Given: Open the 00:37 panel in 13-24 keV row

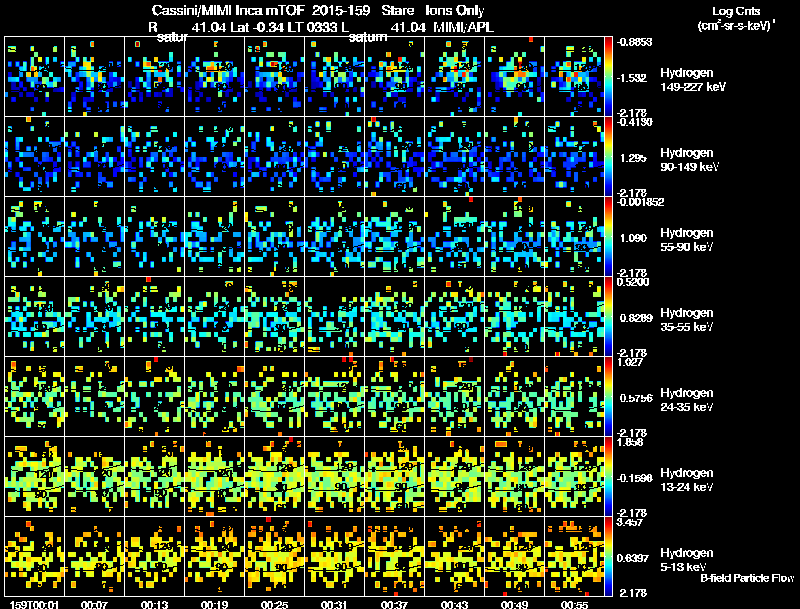Looking at the screenshot, I should point(394,477).
